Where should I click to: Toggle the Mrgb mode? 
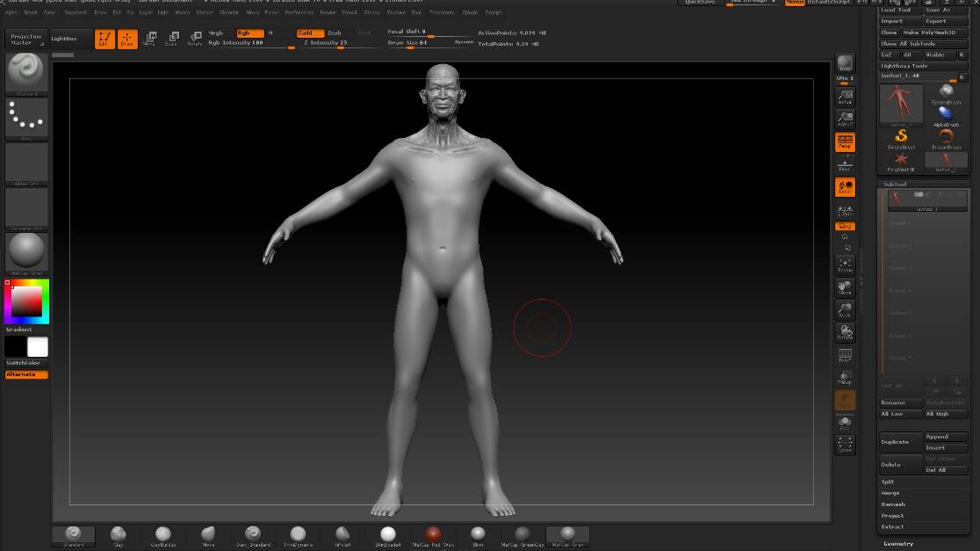(x=216, y=33)
